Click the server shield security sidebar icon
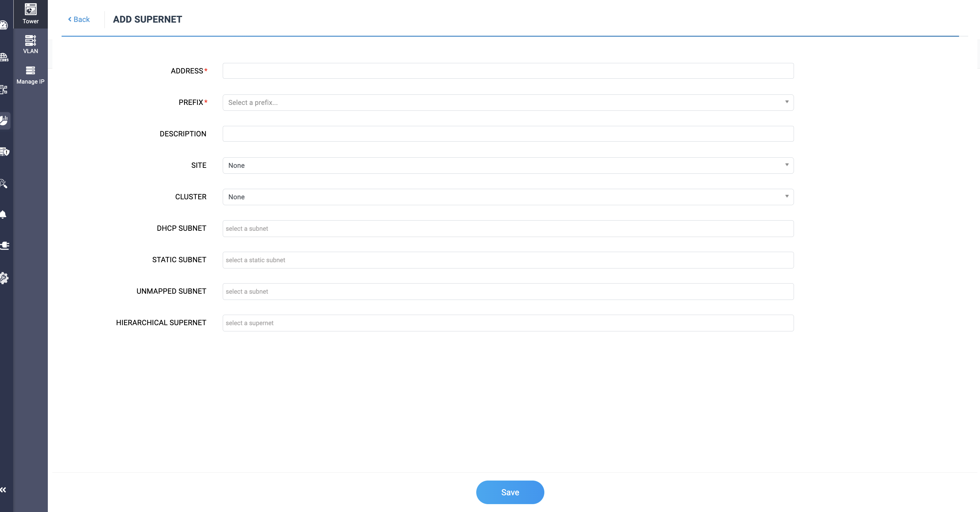980x512 pixels. click(4, 152)
